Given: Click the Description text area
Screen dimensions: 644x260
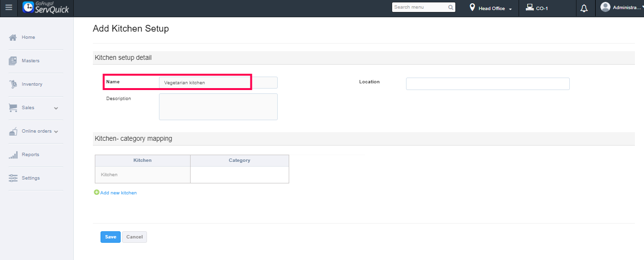Looking at the screenshot, I should [x=218, y=107].
